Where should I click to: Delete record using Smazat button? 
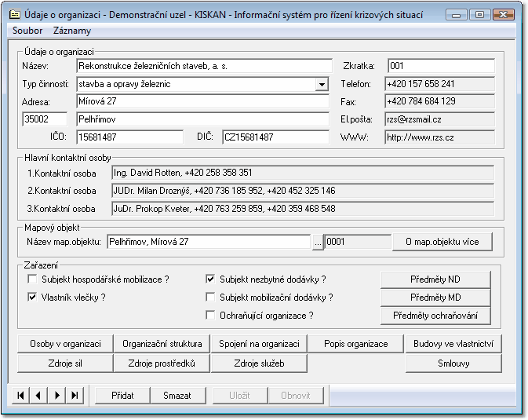click(x=177, y=396)
